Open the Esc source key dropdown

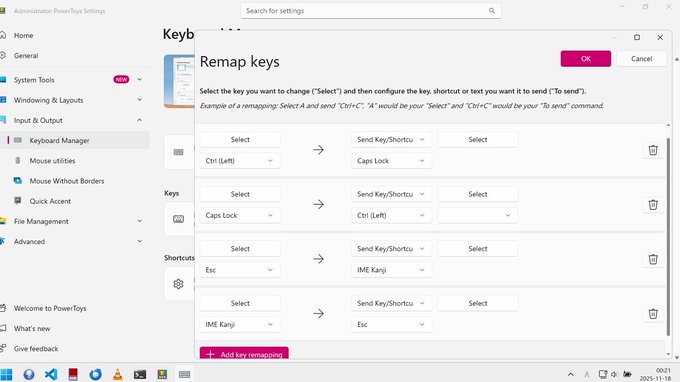click(x=240, y=270)
